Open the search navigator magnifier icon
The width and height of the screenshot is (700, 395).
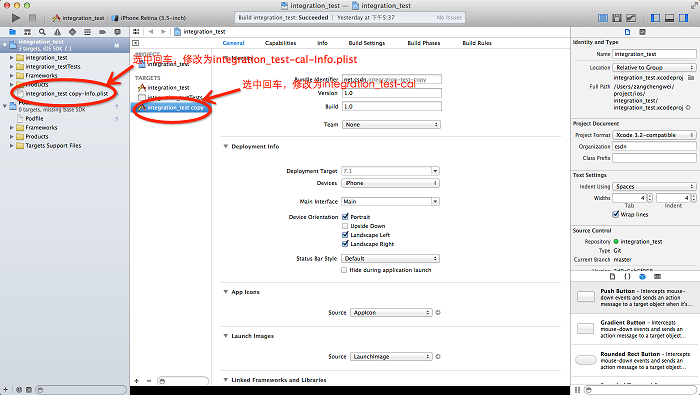tap(42, 32)
